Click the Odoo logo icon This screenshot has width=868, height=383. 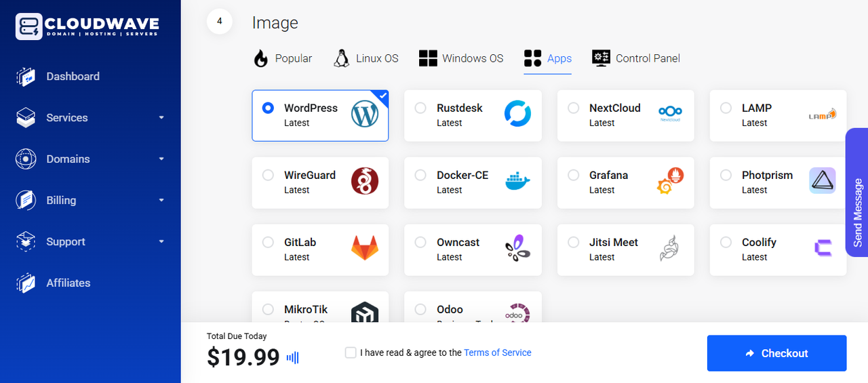(x=517, y=313)
